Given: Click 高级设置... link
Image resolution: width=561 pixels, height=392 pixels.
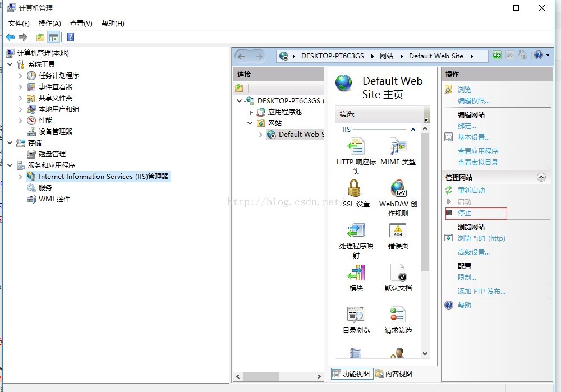Looking at the screenshot, I should click(473, 252).
